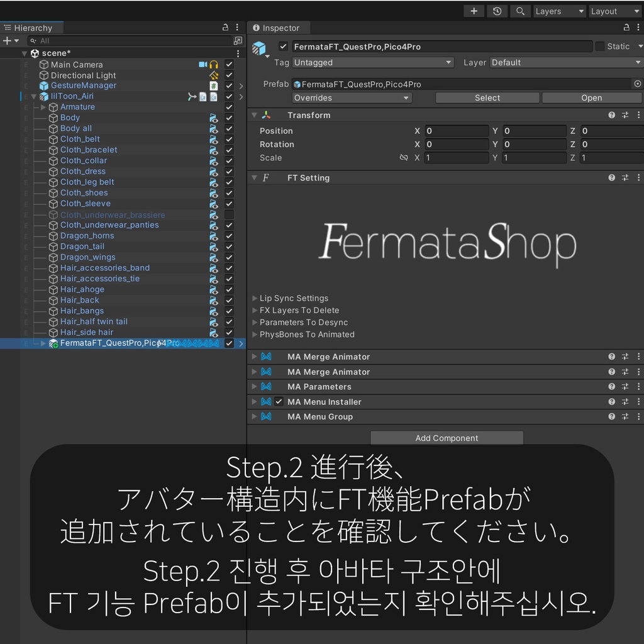Open the Tag dropdown showing Untagged
Screen dimensions: 644x644
(x=373, y=62)
